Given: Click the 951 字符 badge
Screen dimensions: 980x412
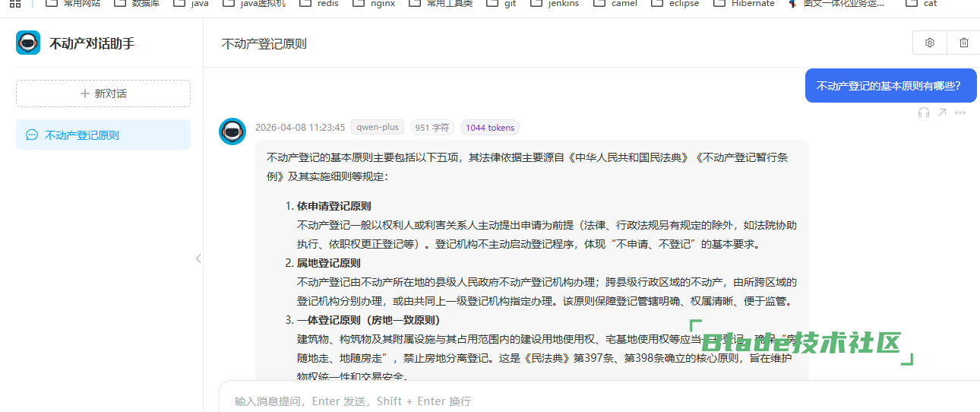Looking at the screenshot, I should [x=432, y=127].
